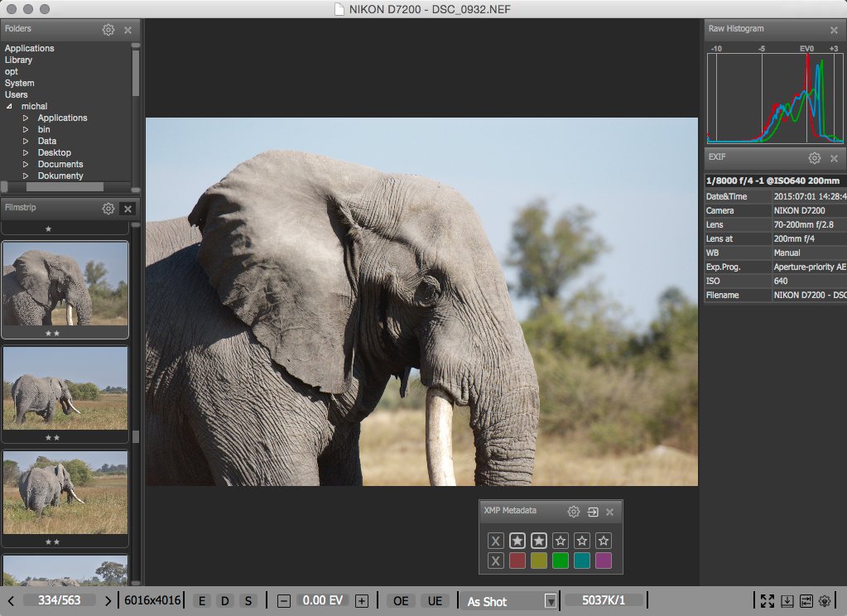Apply the yellow color label
The height and width of the screenshot is (616, 847).
tap(538, 561)
